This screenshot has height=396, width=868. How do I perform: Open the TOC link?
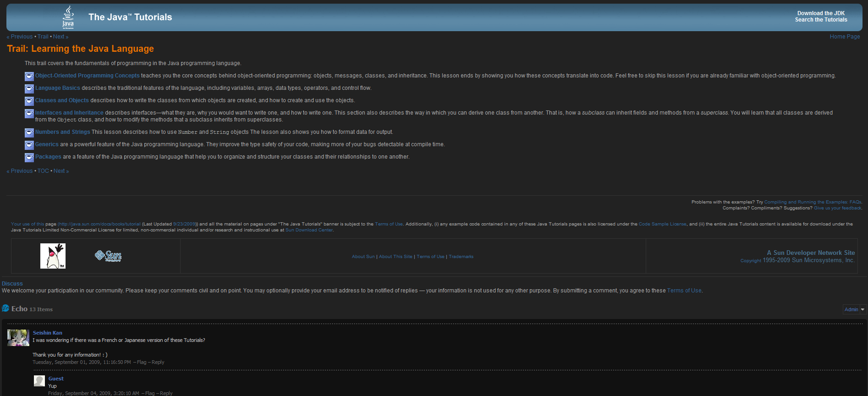pos(43,171)
